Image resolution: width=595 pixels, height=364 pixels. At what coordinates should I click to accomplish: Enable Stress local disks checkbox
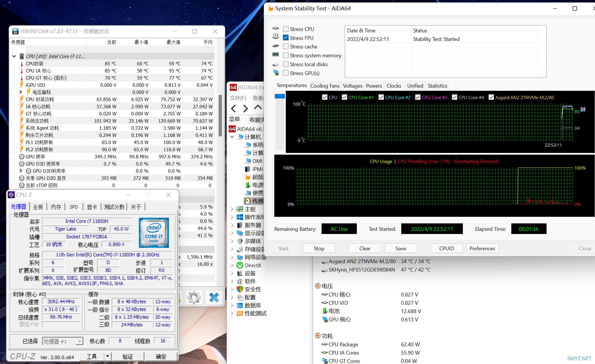(x=286, y=64)
